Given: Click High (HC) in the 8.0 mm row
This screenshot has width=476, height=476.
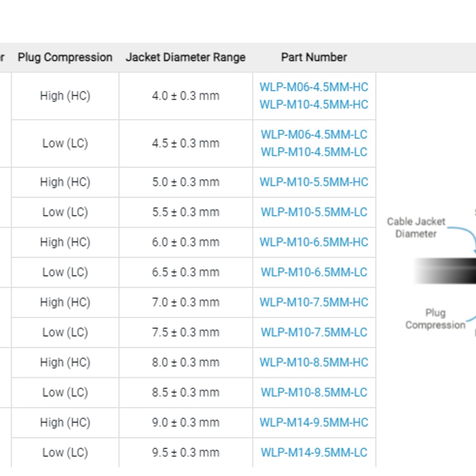Looking at the screenshot, I should (65, 363).
